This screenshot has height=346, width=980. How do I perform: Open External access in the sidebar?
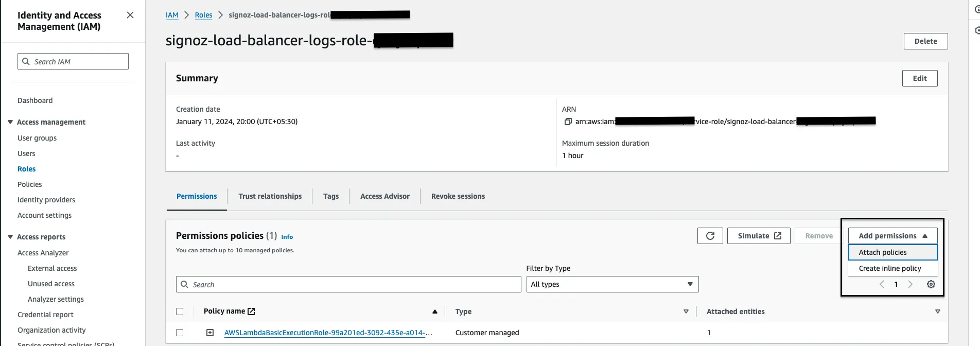[x=52, y=268]
